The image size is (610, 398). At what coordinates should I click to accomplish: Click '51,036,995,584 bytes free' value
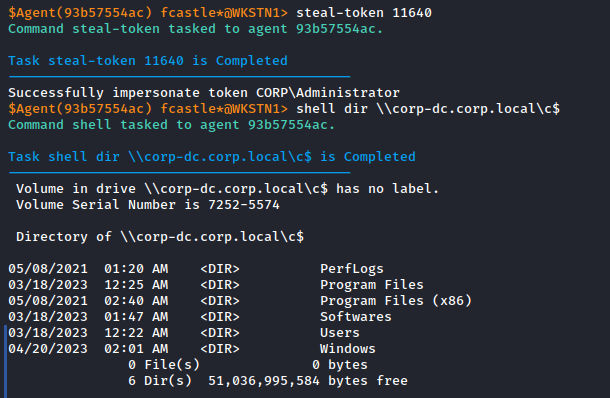tap(308, 381)
